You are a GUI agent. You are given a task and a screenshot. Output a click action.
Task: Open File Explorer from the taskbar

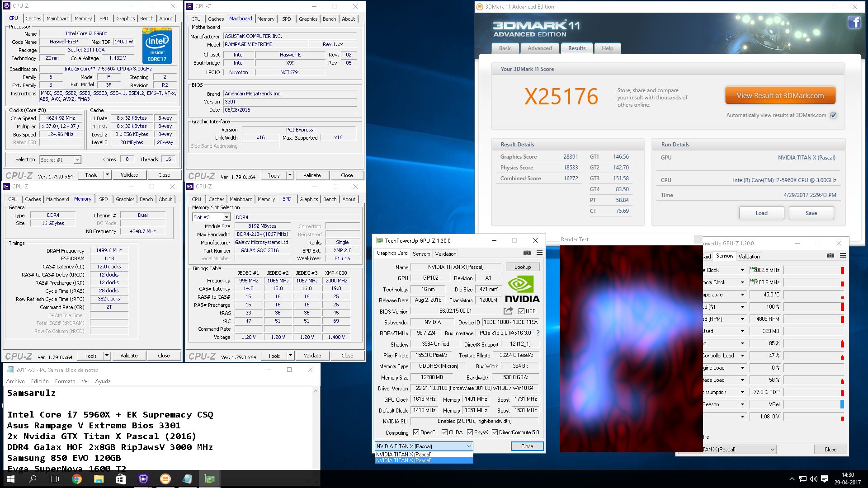(99, 479)
